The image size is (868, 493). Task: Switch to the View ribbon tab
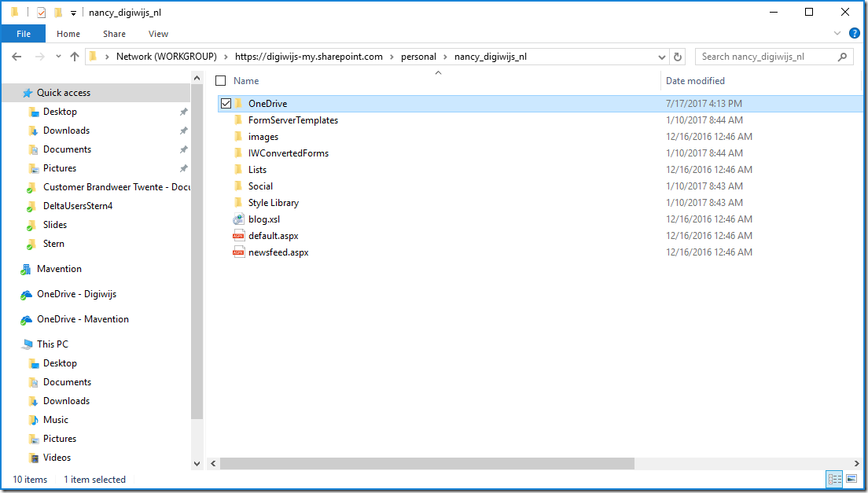pyautogui.click(x=158, y=34)
